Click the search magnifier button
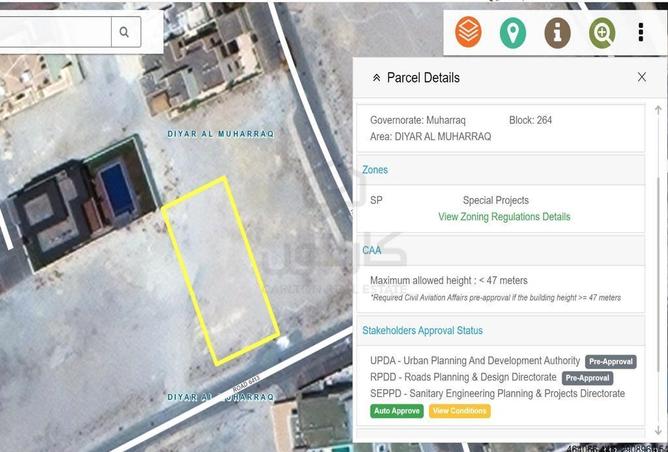 click(x=124, y=32)
